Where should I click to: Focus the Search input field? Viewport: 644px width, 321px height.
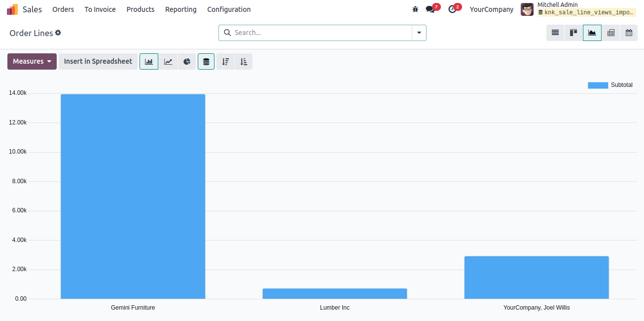click(x=322, y=33)
